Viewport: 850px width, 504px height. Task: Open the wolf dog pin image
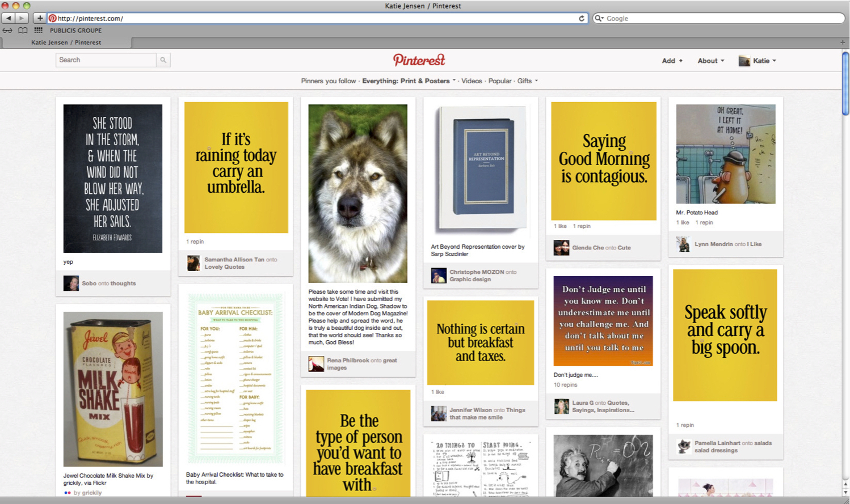click(357, 193)
